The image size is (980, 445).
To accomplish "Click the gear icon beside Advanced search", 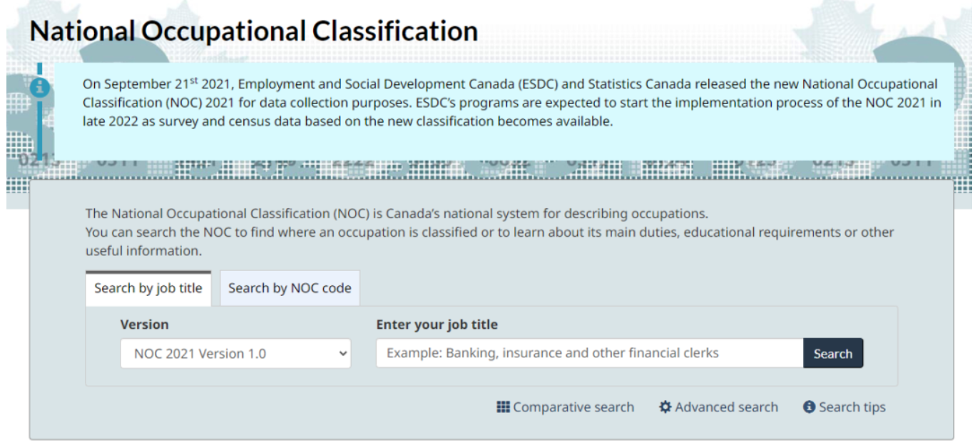I will click(x=665, y=407).
